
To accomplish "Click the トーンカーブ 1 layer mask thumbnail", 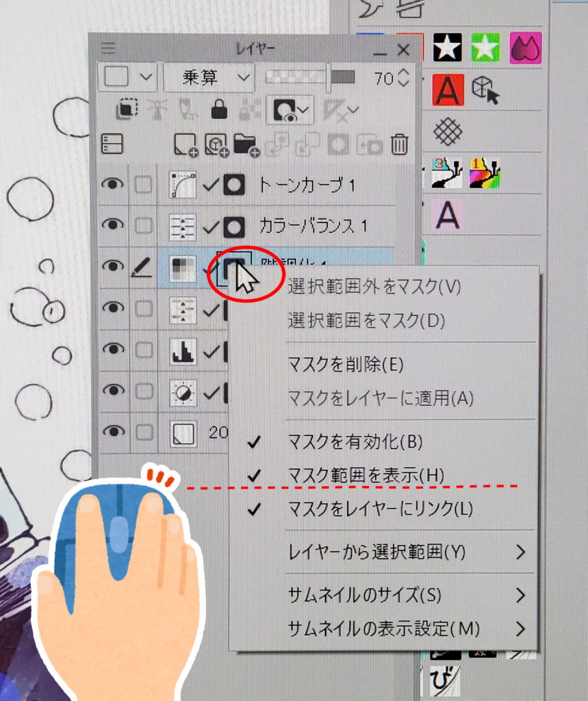I will [235, 185].
